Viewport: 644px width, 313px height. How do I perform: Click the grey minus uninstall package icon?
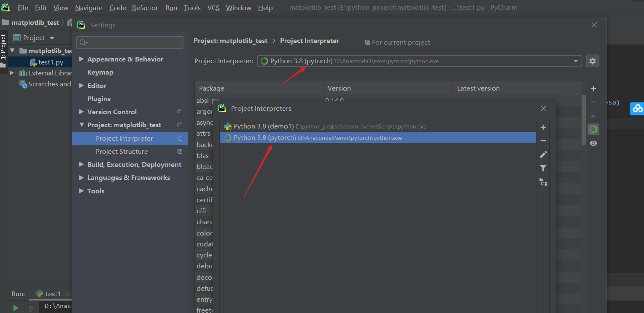click(x=593, y=102)
